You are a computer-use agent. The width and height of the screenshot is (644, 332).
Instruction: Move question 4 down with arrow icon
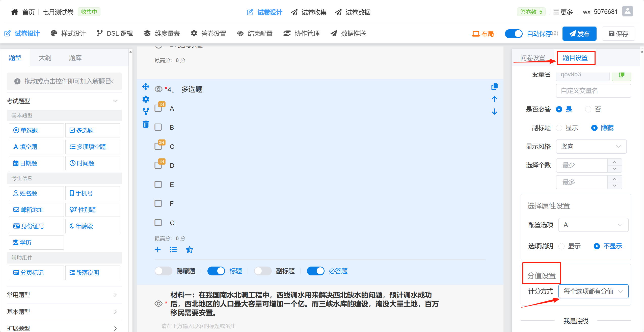tap(494, 111)
